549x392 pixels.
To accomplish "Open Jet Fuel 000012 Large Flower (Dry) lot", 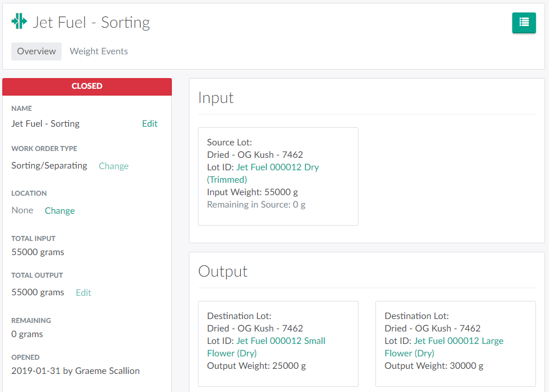I will coord(458,341).
